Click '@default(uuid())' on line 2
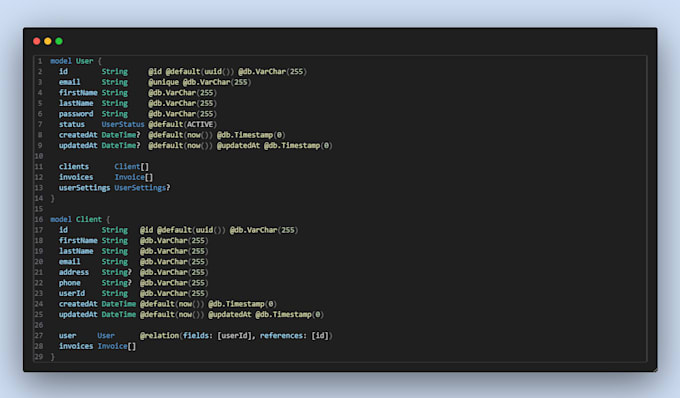 click(199, 72)
